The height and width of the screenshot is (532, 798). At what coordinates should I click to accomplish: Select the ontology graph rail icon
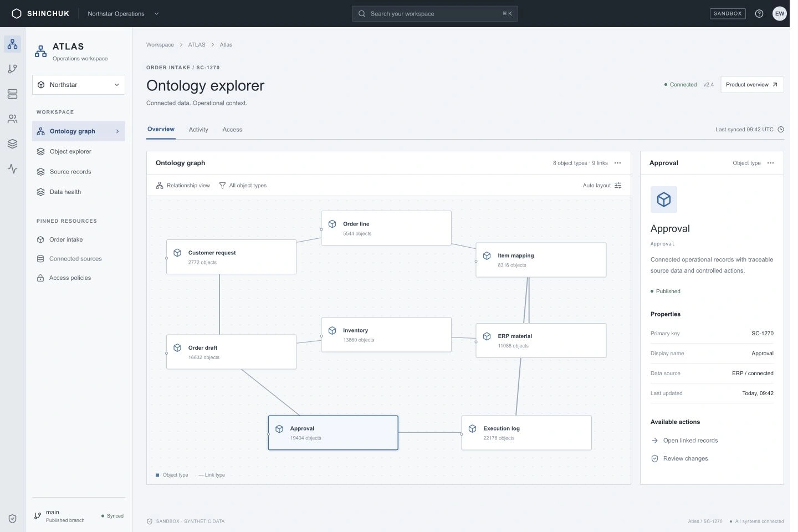click(x=12, y=44)
